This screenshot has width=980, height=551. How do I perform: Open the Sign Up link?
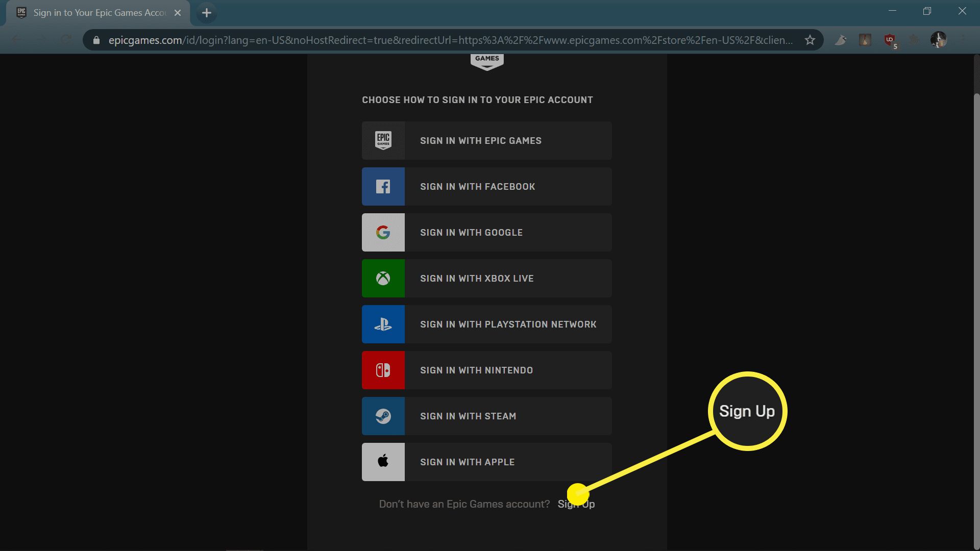point(576,504)
